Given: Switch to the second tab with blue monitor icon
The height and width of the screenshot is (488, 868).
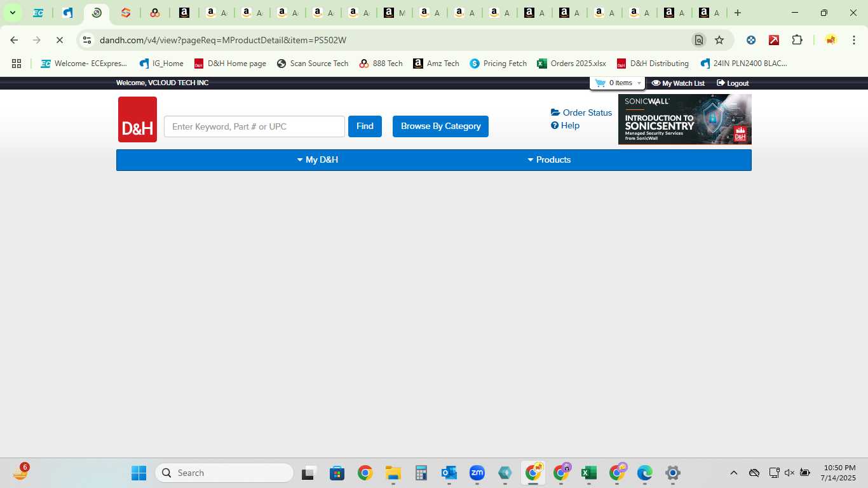Looking at the screenshot, I should 67,13.
